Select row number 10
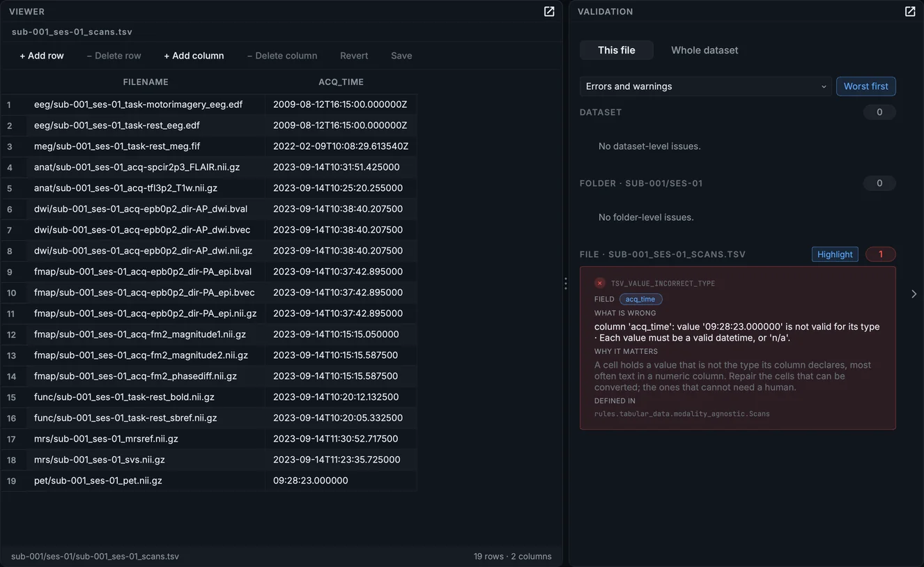The height and width of the screenshot is (567, 924). tap(13, 293)
